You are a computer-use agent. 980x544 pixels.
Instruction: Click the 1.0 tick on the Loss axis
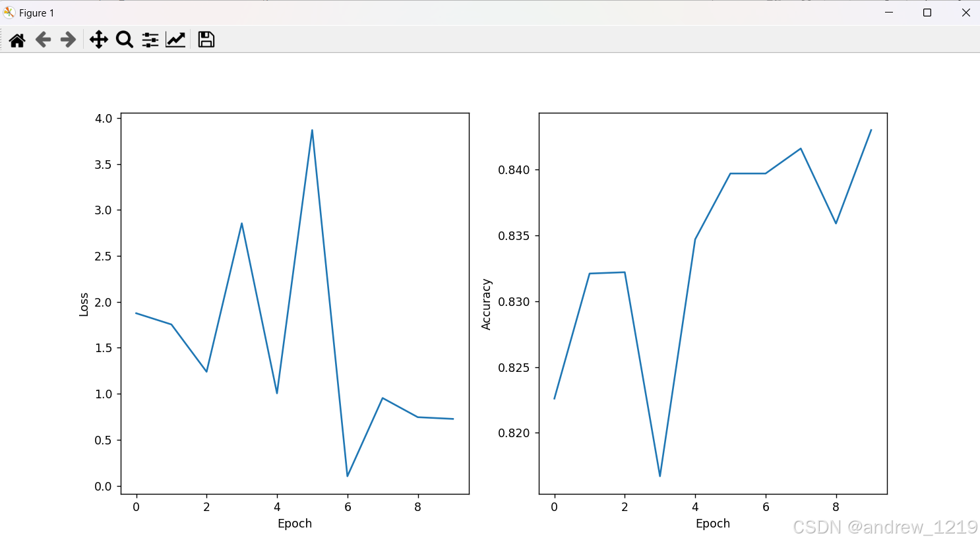coord(104,394)
